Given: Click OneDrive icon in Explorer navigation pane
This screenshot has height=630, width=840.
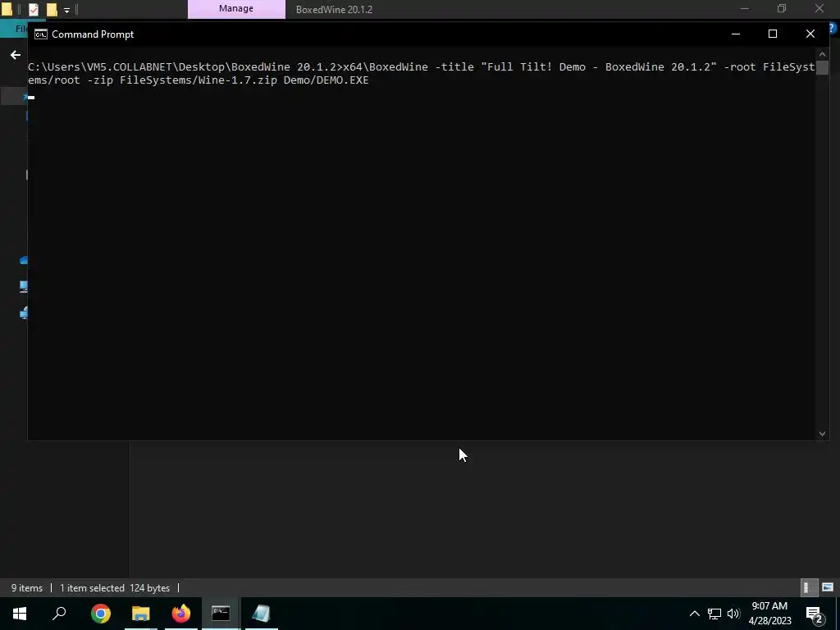Looking at the screenshot, I should click(x=24, y=260).
